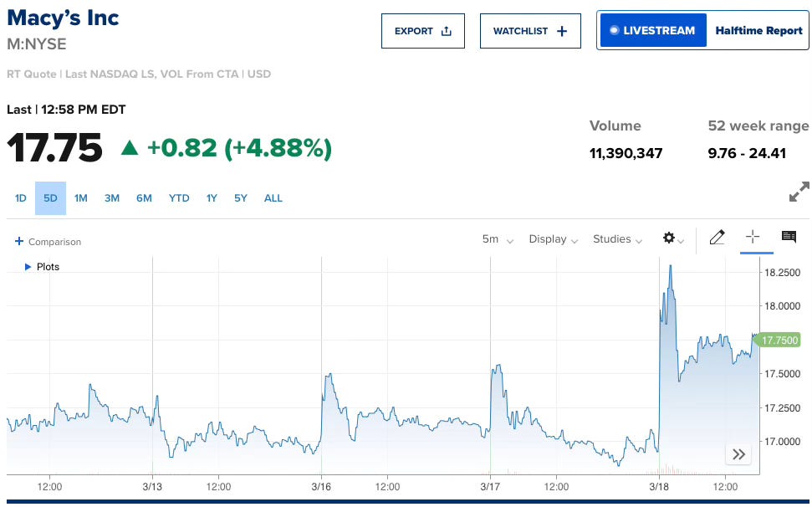Click the double-arrow jump to latest button

point(738,454)
